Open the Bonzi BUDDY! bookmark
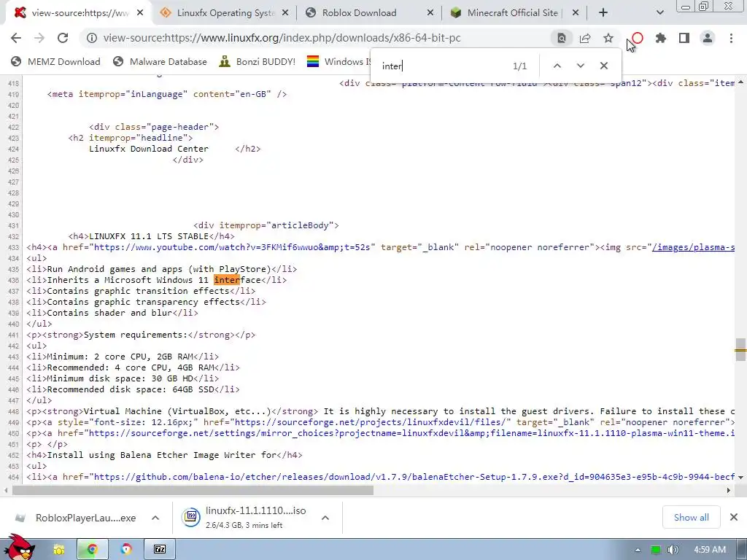Viewport: 747px width, 560px height. click(x=258, y=61)
